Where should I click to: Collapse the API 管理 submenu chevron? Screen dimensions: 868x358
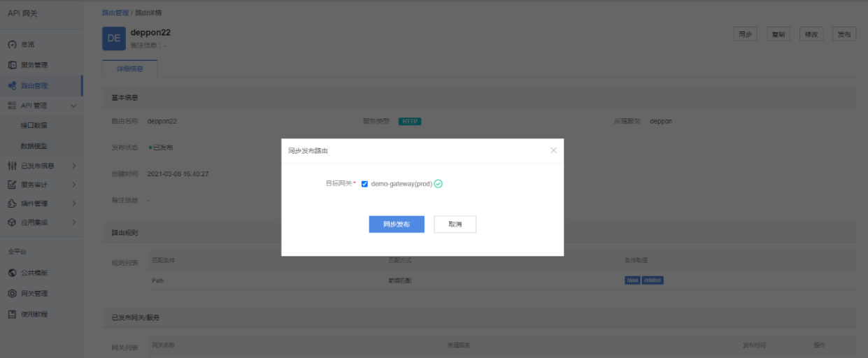73,106
